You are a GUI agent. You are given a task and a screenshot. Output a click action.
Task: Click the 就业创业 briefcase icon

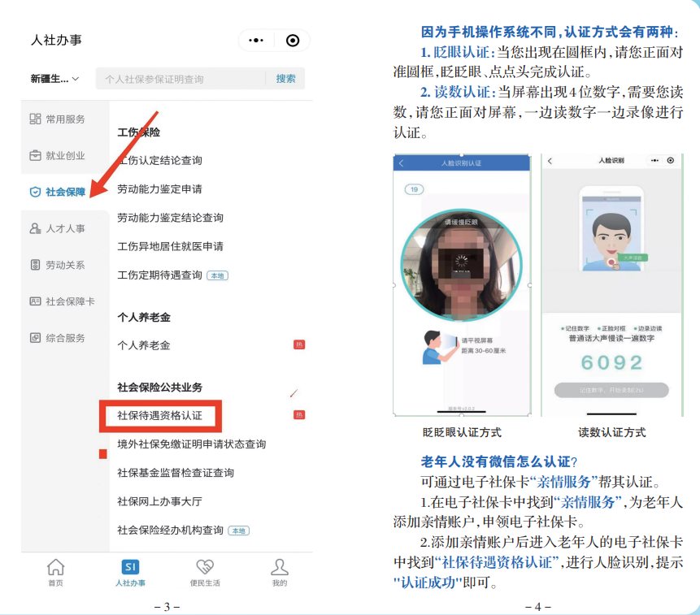pyautogui.click(x=35, y=156)
